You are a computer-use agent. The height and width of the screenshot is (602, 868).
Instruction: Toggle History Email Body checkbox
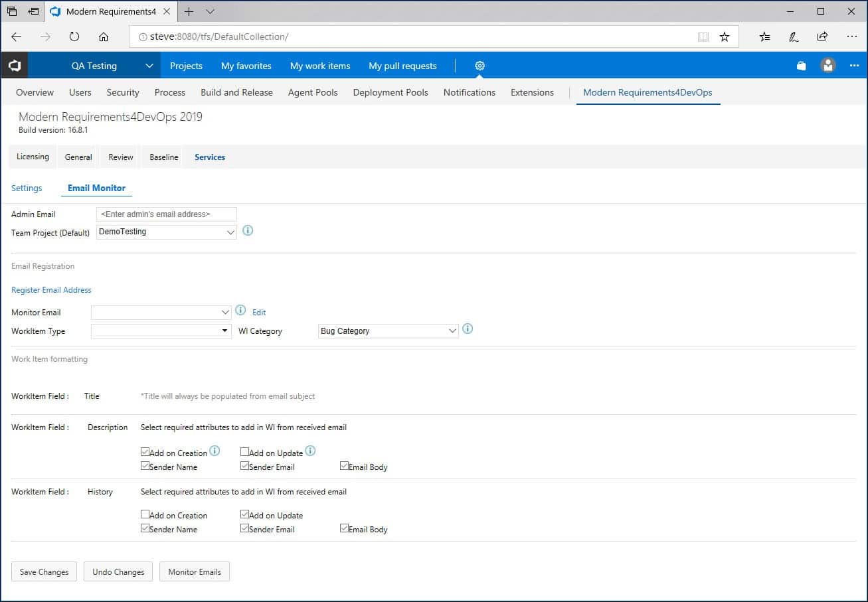pyautogui.click(x=344, y=528)
